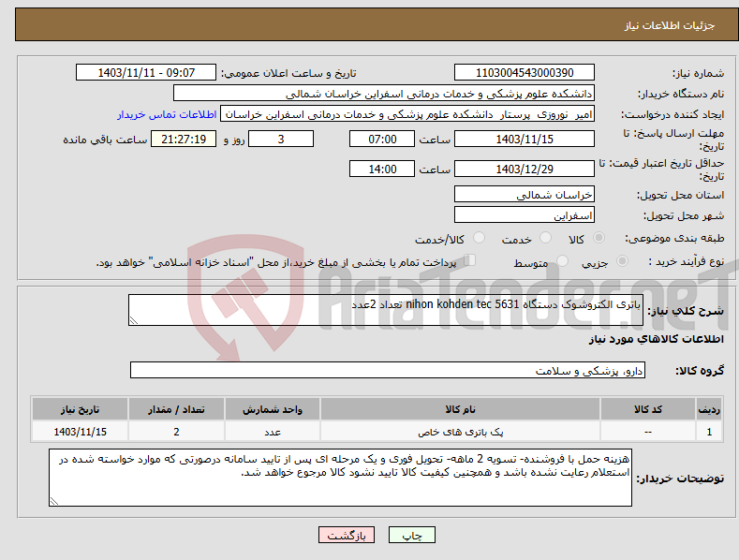The width and height of the screenshot is (739, 560).
Task: Click the price validity date 1403/12/29 field
Action: coord(525,169)
